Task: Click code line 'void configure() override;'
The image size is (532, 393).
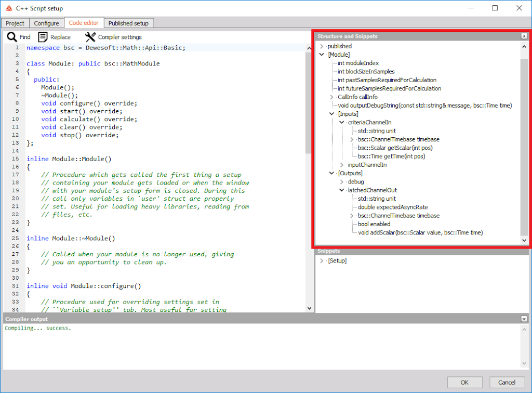Action: (x=89, y=103)
